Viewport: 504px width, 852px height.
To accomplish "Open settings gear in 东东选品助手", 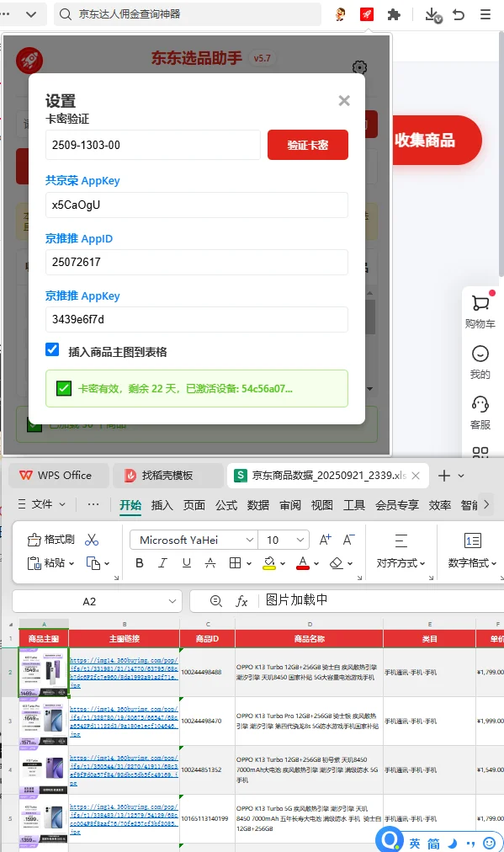I will coord(359,67).
